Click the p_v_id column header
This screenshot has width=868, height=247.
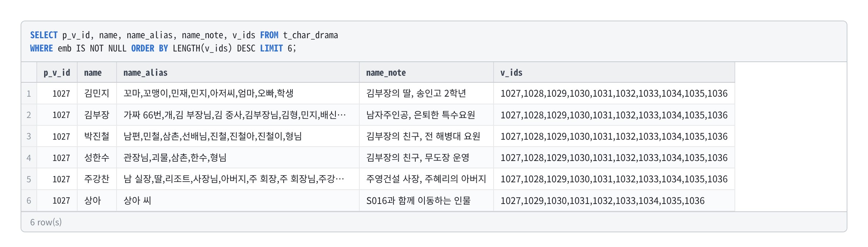[57, 72]
